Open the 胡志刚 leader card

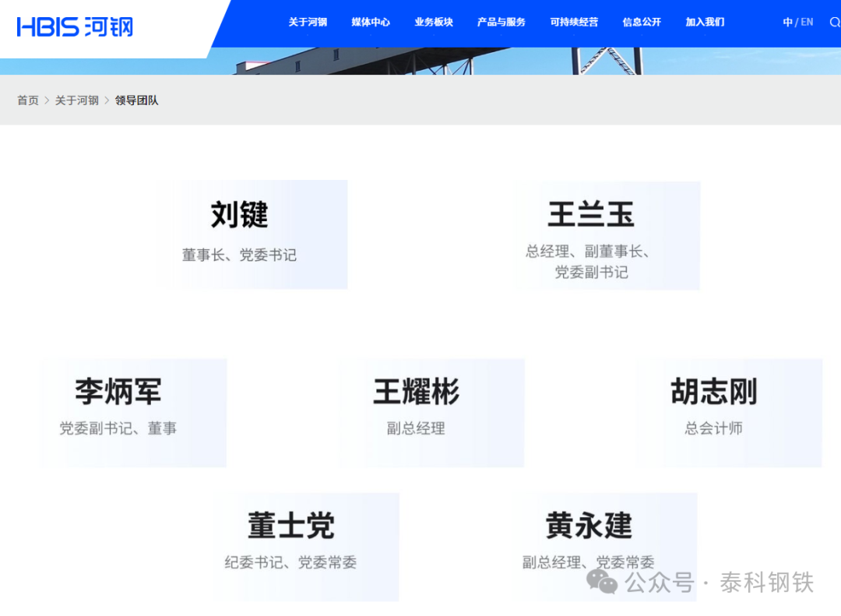730,413
